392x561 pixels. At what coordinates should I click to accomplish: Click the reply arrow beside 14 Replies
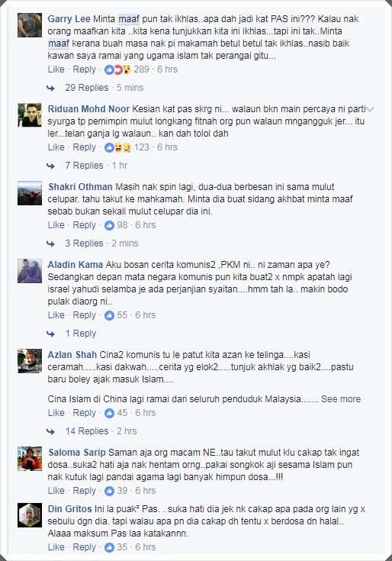(x=51, y=431)
